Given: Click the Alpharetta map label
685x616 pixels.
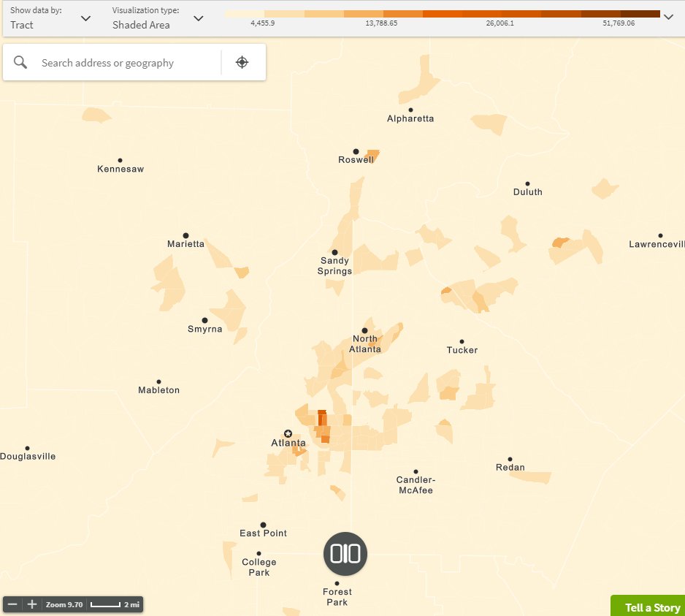Looking at the screenshot, I should pos(410,118).
